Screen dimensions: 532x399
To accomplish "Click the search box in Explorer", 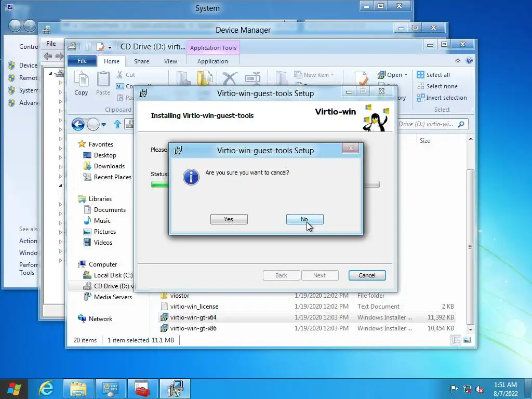I will coord(432,124).
